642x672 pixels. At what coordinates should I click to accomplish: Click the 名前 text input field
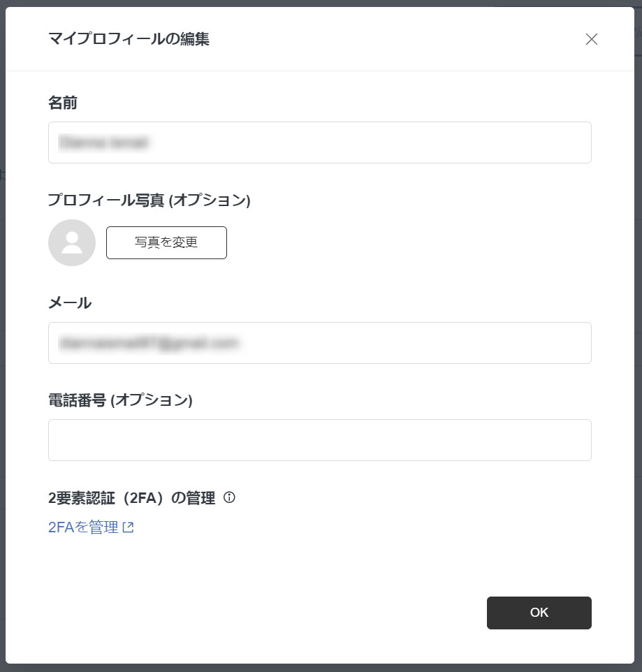click(320, 143)
